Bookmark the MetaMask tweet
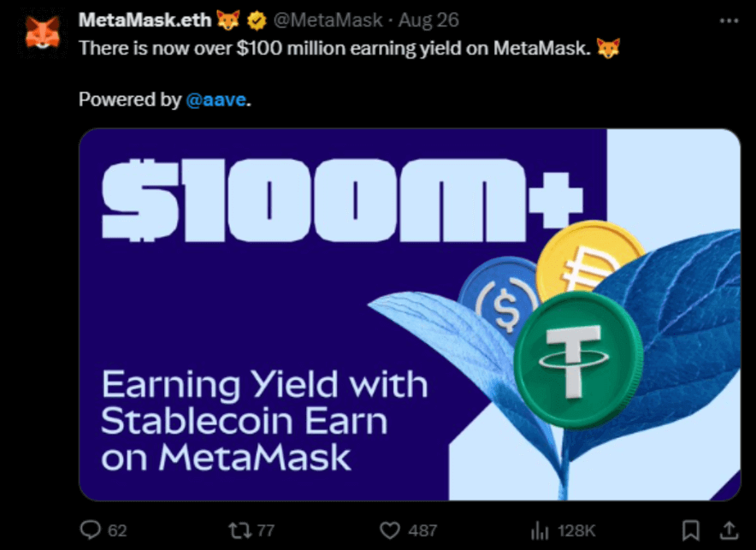Viewport: 756px width, 550px height. (692, 530)
